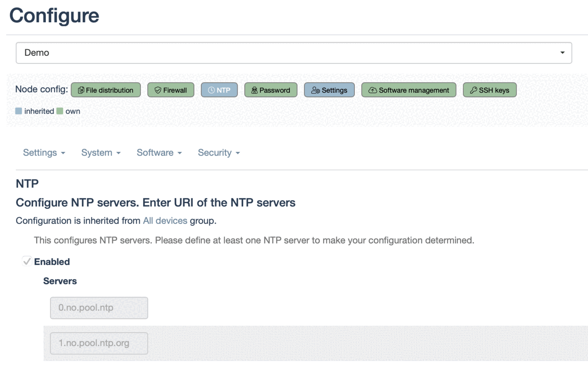This screenshot has height=383, width=588.
Task: Toggle the NTP Enabled checkbox
Action: tap(27, 261)
